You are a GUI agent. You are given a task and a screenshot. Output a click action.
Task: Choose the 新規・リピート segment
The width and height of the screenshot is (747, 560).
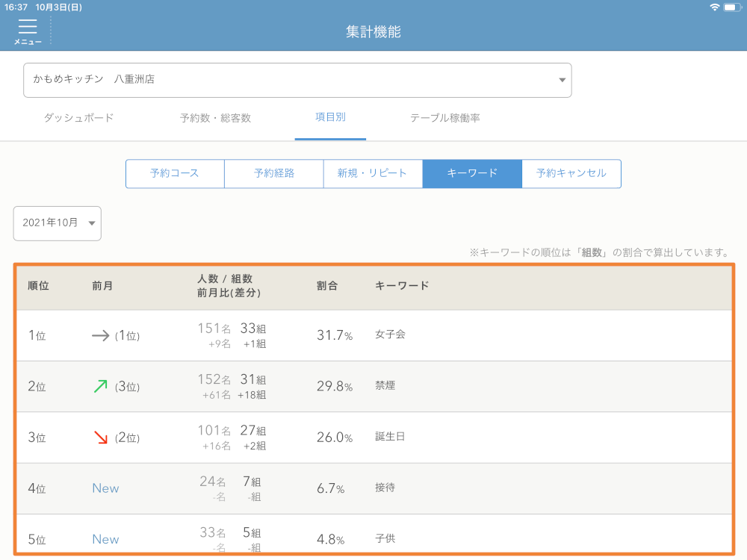tap(373, 173)
